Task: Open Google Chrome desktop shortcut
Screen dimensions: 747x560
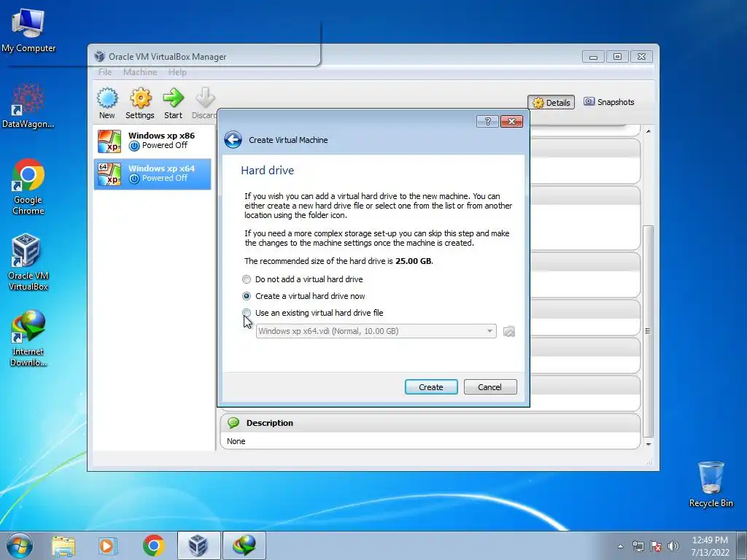Action: click(28, 187)
